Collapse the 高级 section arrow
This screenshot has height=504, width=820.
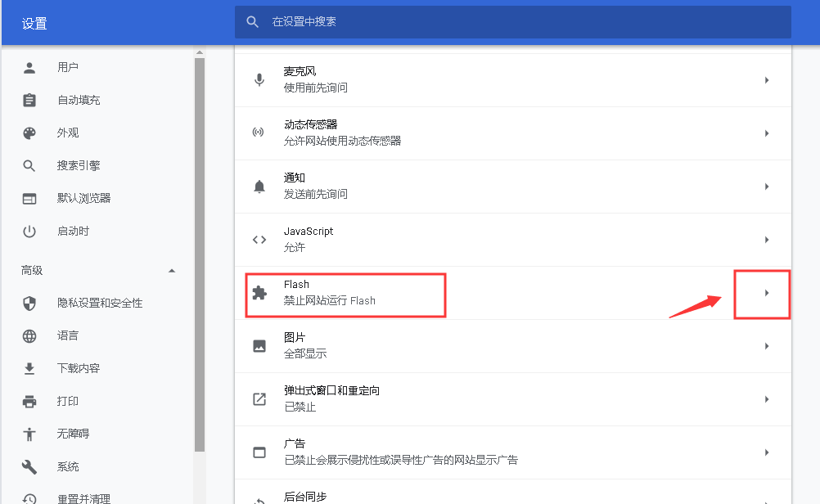172,271
